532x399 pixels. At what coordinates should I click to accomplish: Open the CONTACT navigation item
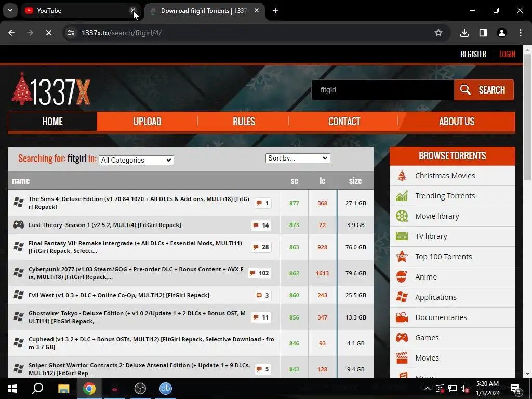click(x=344, y=122)
